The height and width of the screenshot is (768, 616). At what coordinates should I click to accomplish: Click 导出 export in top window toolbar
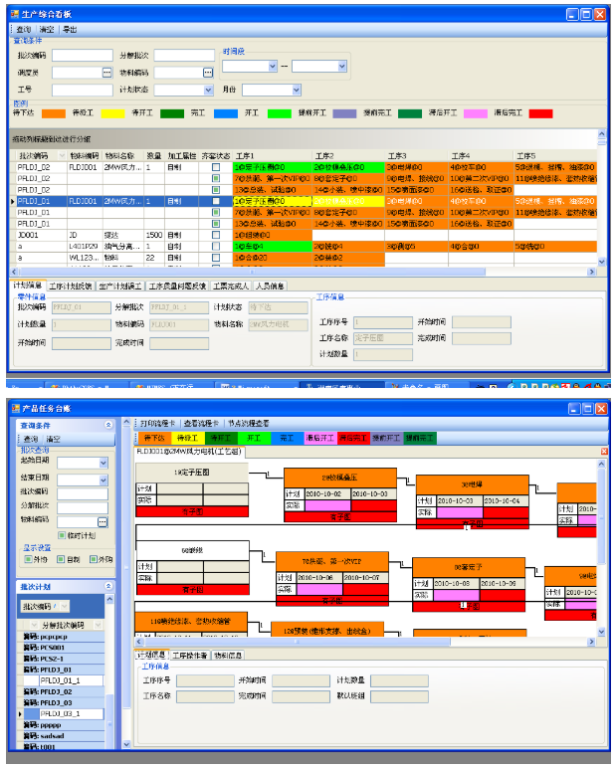tap(71, 30)
